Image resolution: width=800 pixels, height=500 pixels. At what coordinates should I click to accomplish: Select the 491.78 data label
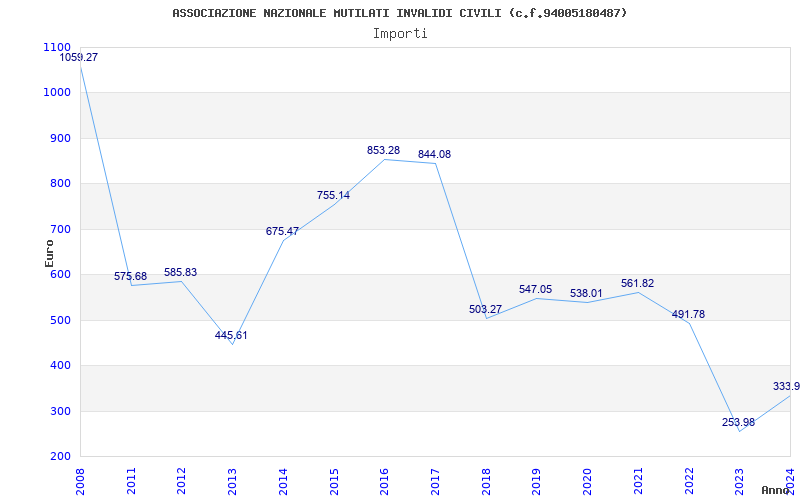click(x=688, y=315)
